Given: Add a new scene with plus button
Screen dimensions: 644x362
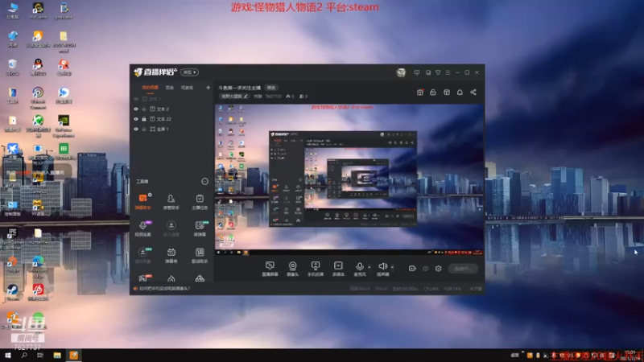Looking at the screenshot, I should tap(208, 88).
